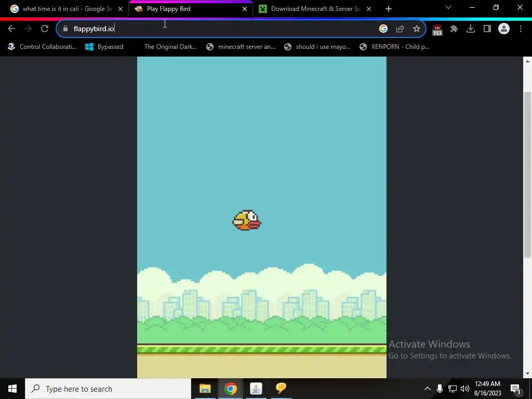Show hidden system tray icons
532x399 pixels.
pos(428,389)
